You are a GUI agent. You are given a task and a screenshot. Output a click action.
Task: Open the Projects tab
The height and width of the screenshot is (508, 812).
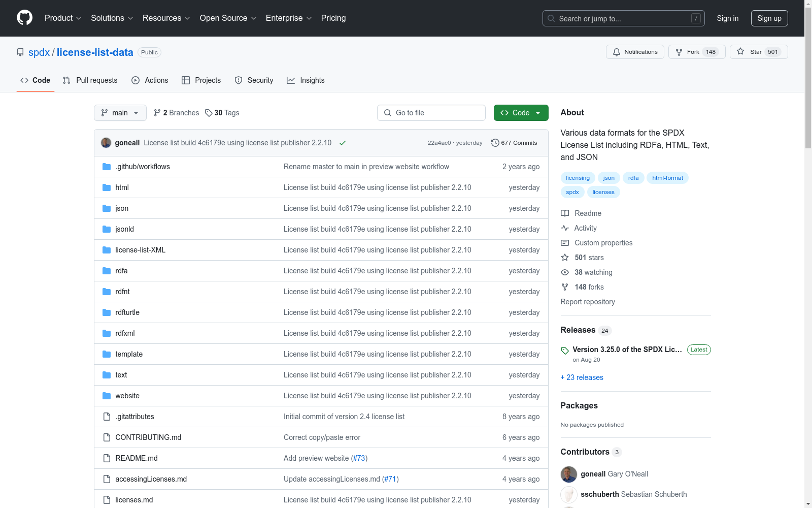[201, 80]
